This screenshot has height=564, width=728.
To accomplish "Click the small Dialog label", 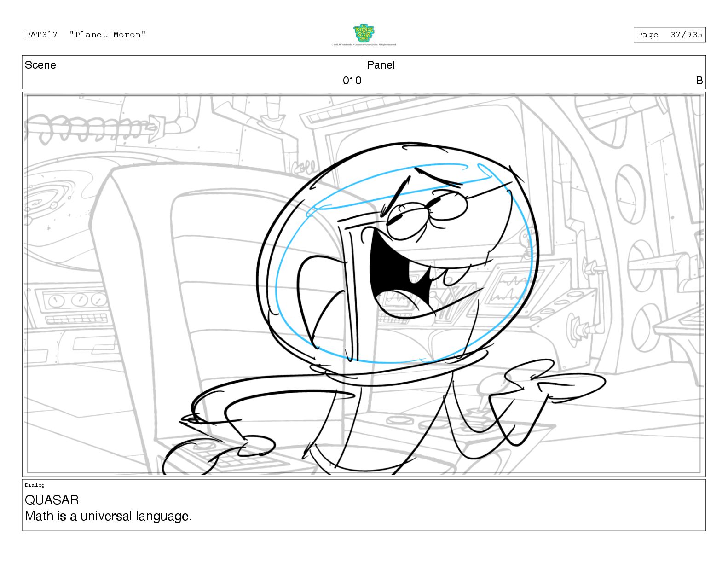I will pos(35,485).
